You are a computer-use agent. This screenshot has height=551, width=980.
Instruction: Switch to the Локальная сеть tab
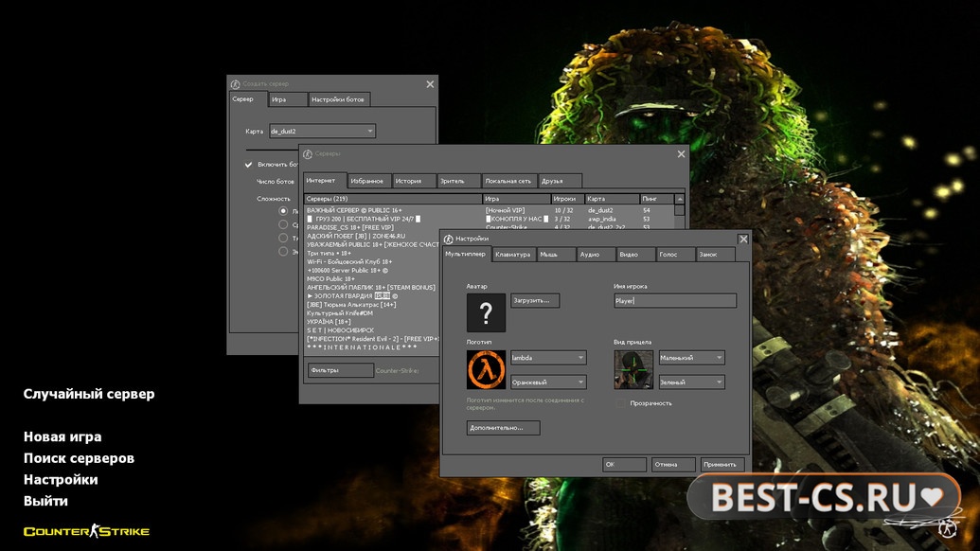[508, 181]
